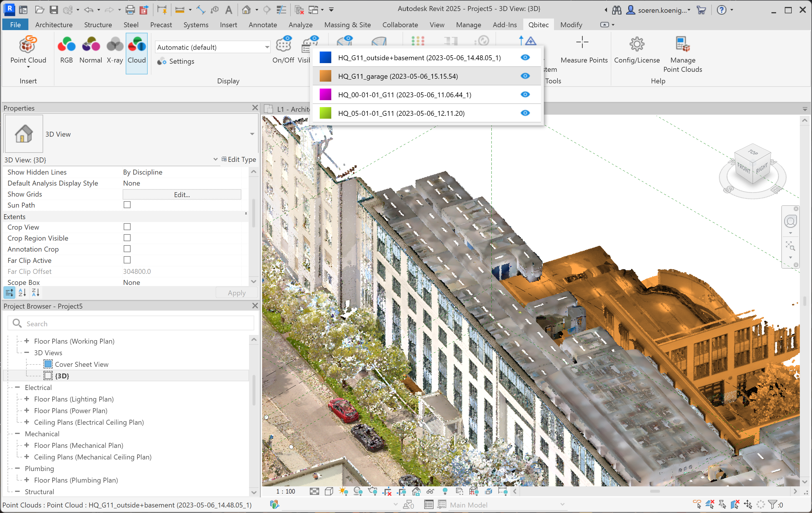
Task: Select Normal color display mode
Action: click(x=90, y=45)
